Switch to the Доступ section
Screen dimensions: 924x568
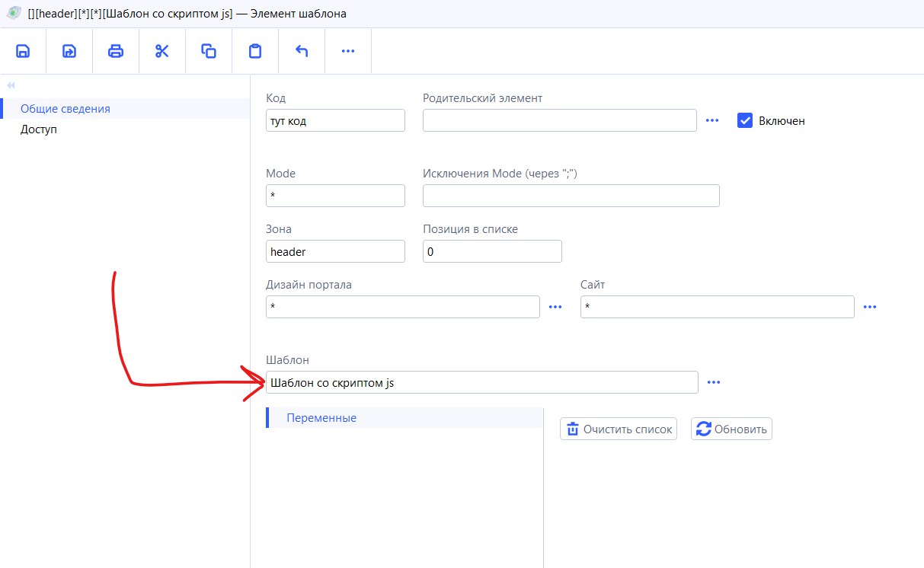(39, 129)
